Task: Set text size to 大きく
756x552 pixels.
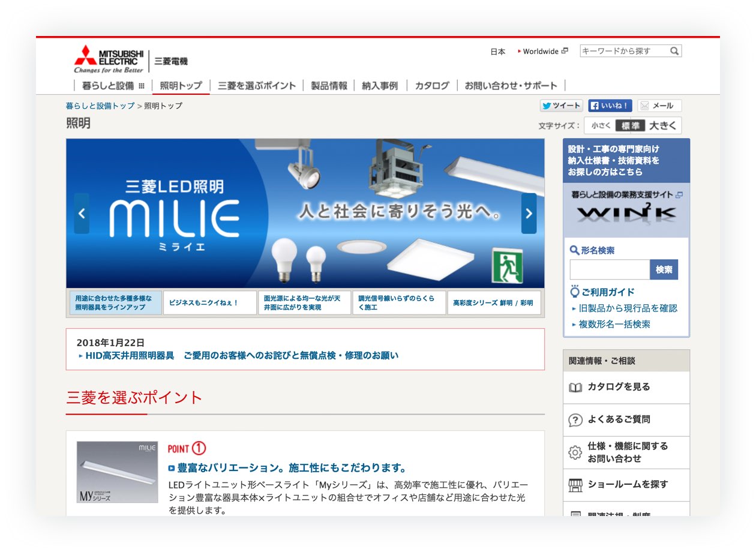Action: coord(662,125)
